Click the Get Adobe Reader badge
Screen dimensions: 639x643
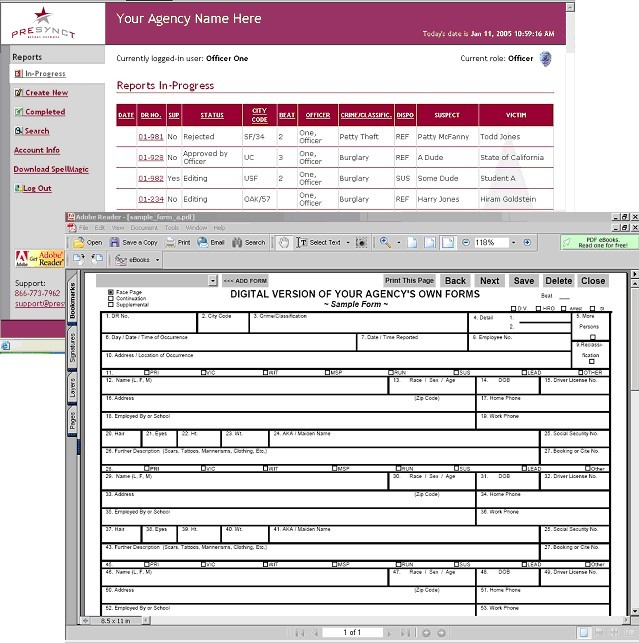(x=34, y=259)
